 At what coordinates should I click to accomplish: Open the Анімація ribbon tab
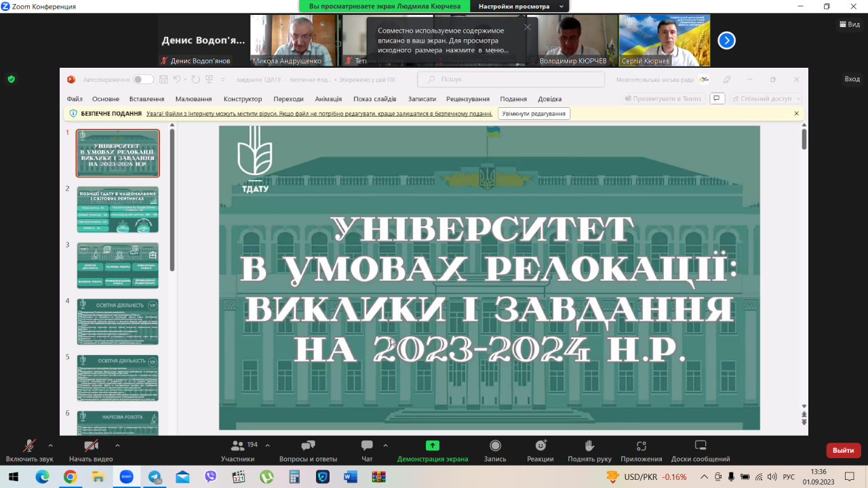coord(328,99)
